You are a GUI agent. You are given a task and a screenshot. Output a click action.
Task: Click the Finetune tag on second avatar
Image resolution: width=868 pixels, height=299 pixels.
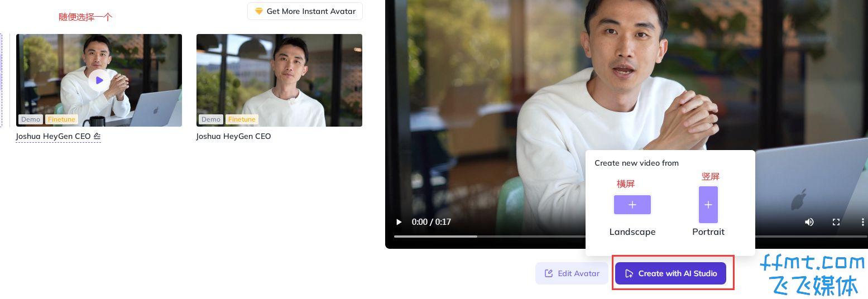pos(242,119)
